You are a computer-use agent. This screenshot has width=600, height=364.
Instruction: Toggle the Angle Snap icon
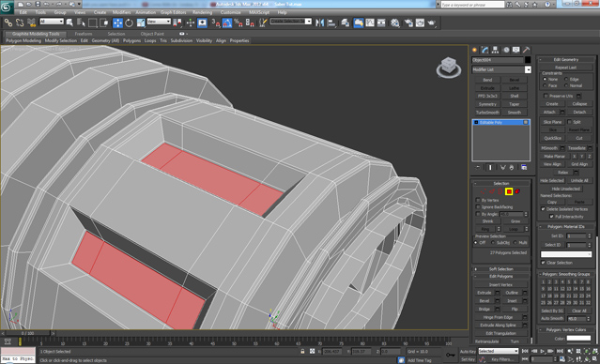tap(227, 23)
